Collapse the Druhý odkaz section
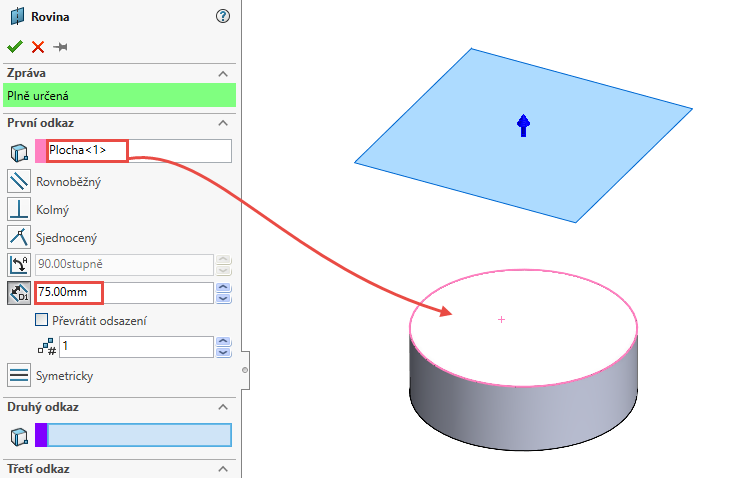The image size is (750, 478). [222, 407]
